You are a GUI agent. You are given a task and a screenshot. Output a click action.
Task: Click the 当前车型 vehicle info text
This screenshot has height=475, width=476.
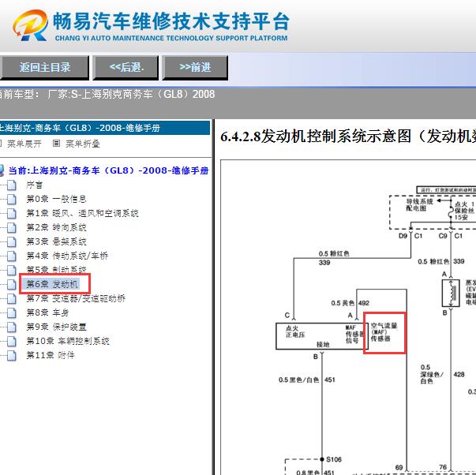click(x=107, y=94)
